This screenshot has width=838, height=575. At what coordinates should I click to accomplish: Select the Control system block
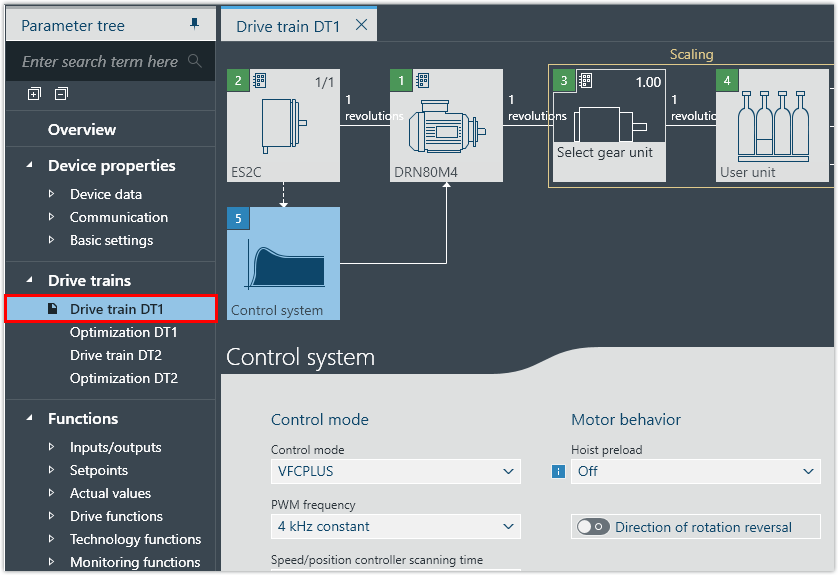(x=283, y=262)
